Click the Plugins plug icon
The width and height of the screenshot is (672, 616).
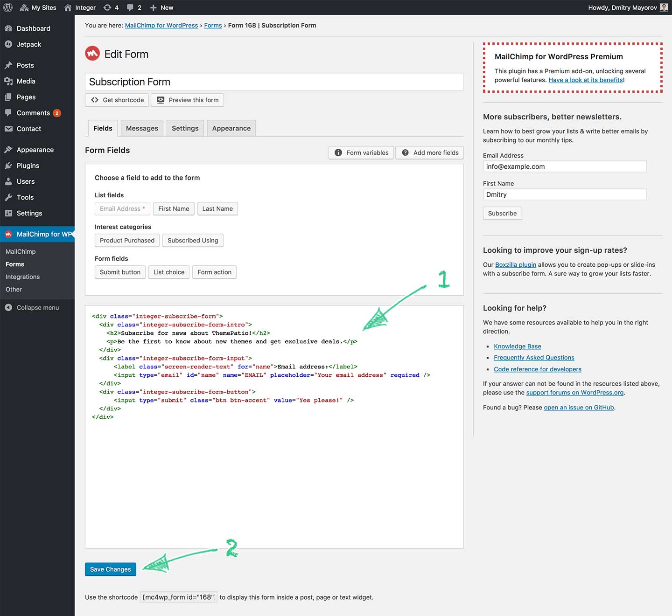(x=8, y=166)
